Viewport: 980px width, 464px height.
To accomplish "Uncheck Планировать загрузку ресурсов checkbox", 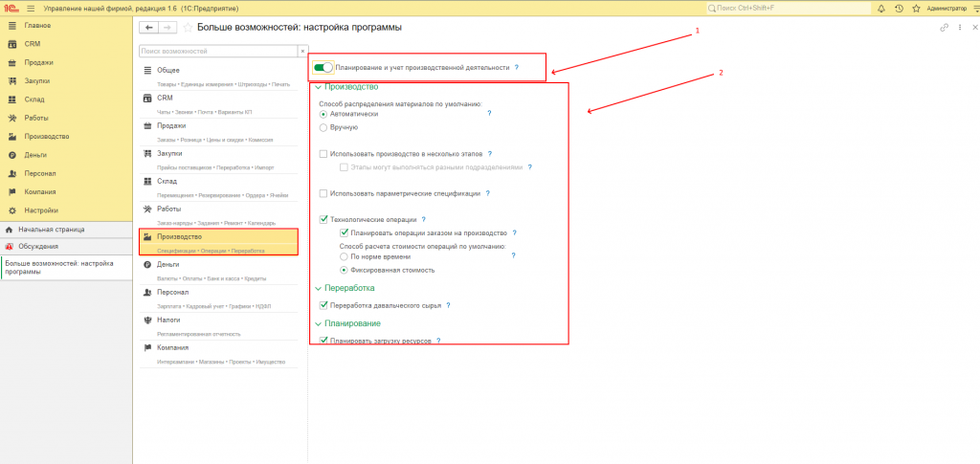I will click(323, 341).
